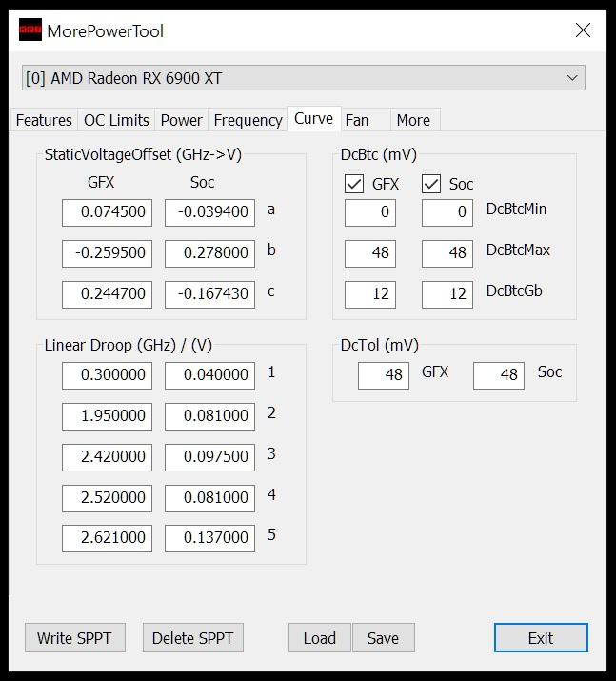
Task: Click Linear Droop row 4 voltage field
Action: (209, 498)
